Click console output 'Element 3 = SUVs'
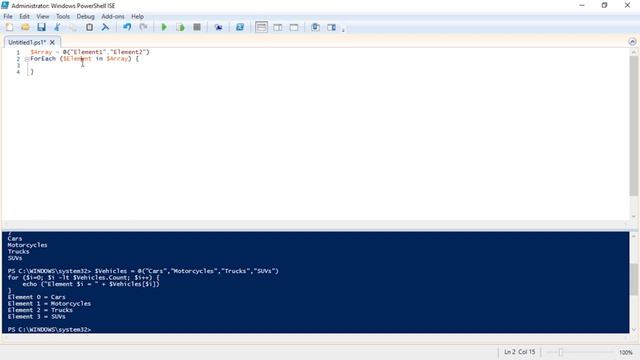Image resolution: width=640 pixels, height=360 pixels. pos(36,317)
